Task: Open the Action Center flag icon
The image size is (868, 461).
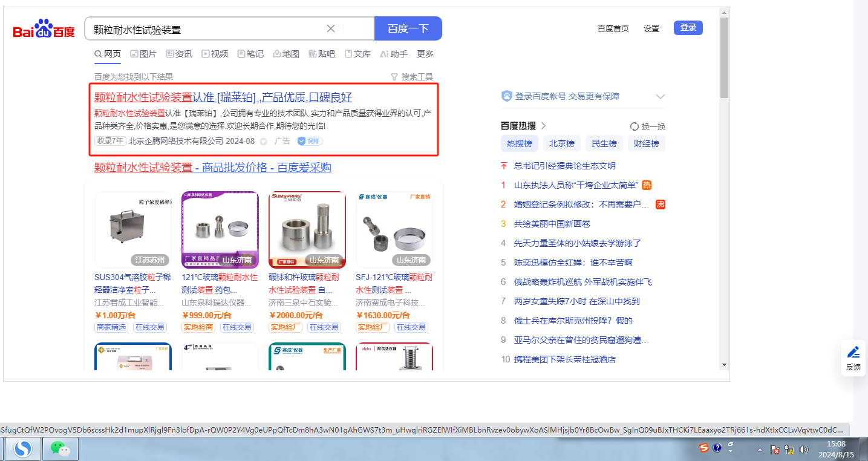Action: pyautogui.click(x=774, y=450)
